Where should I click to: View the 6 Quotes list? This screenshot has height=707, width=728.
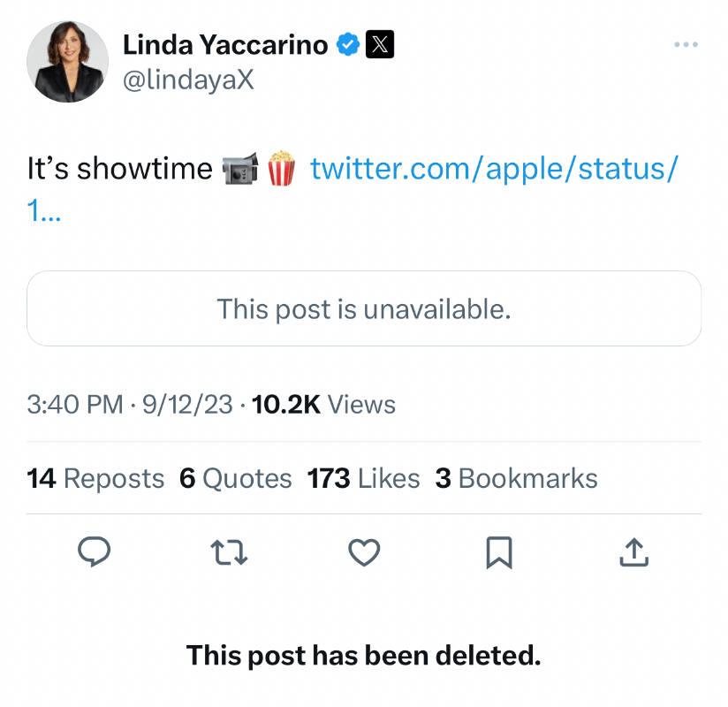pyautogui.click(x=236, y=478)
